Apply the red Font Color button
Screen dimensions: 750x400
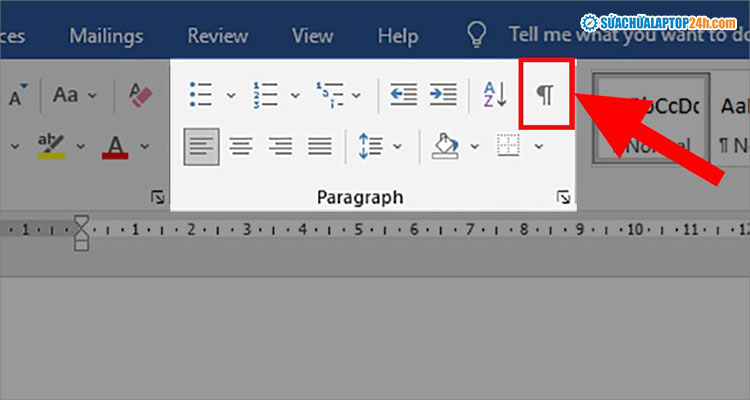(x=116, y=147)
